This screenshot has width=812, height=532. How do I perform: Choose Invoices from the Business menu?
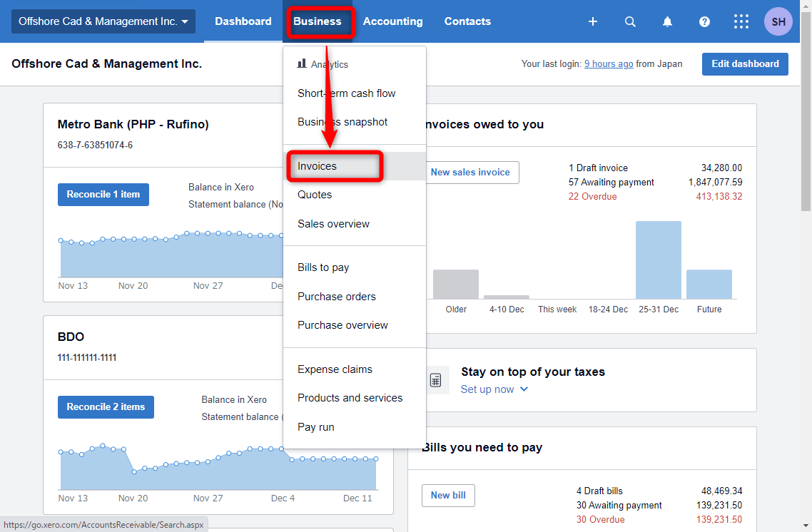(x=354, y=166)
